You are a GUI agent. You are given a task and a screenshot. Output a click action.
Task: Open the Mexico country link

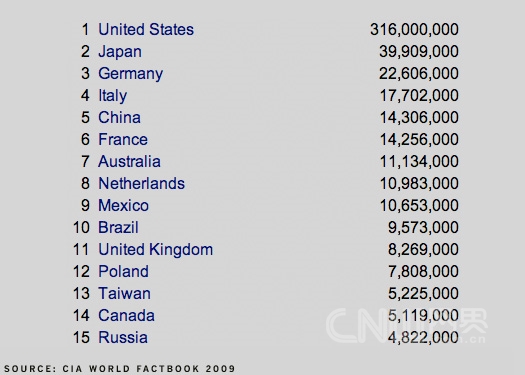pos(123,206)
